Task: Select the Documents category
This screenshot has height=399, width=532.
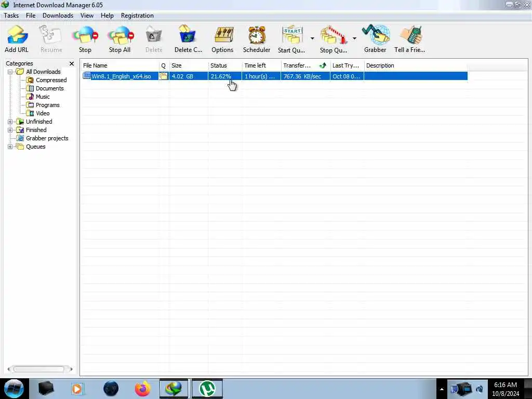Action: coord(49,88)
